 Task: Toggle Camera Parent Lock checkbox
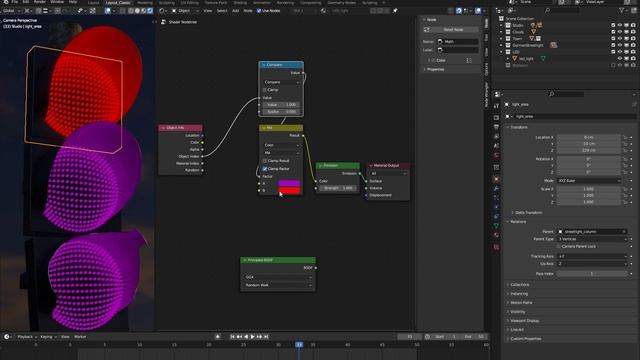pyautogui.click(x=559, y=247)
